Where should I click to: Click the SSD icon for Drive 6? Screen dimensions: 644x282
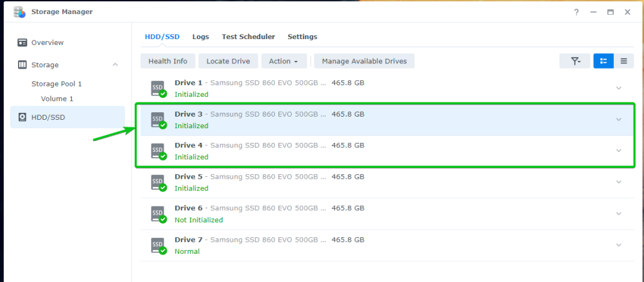pos(159,214)
